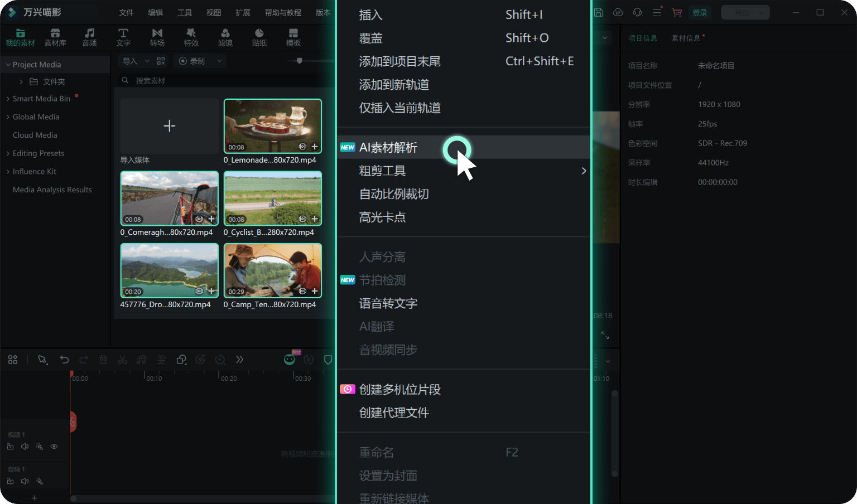Expand the Smart Media Bin item
The image size is (857, 504).
point(8,99)
